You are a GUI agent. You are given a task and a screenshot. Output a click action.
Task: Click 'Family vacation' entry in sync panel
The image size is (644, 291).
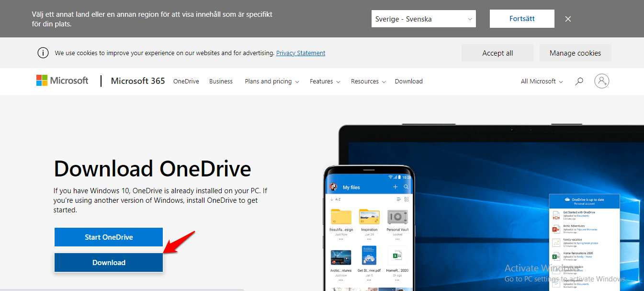pos(584,242)
